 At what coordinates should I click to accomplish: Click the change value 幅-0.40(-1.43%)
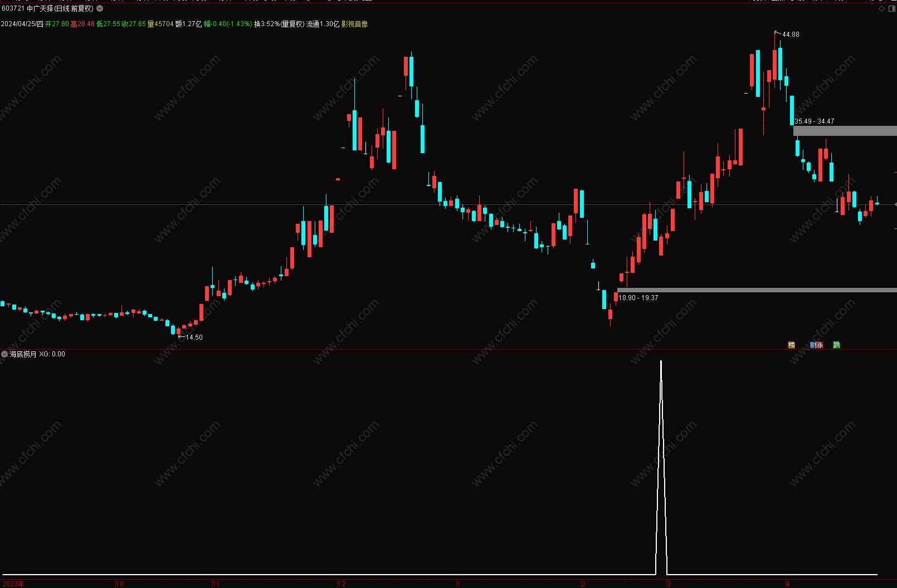click(228, 24)
